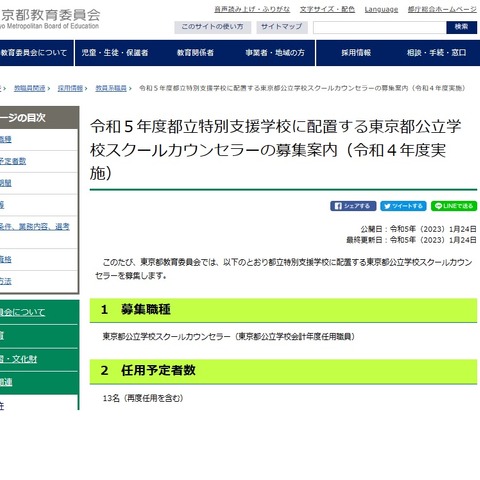The height and width of the screenshot is (480, 480).
Task: Open the Language link
Action: coord(381,10)
